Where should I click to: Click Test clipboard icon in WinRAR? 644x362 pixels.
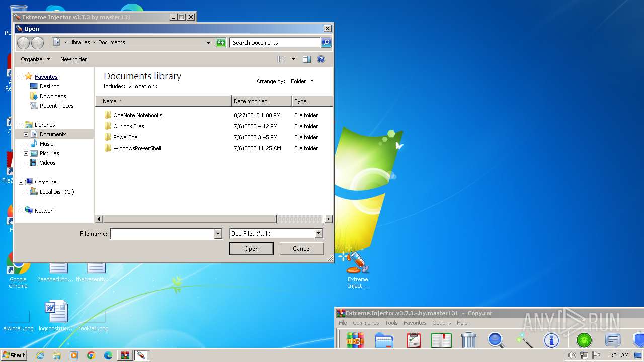413,340
